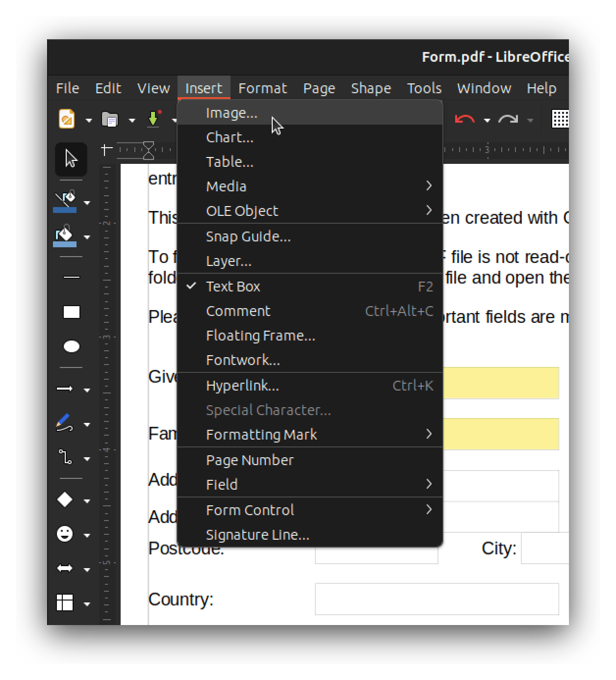This screenshot has height=680, width=616.
Task: Select the Lines and Arrows tool
Action: pyautogui.click(x=65, y=389)
